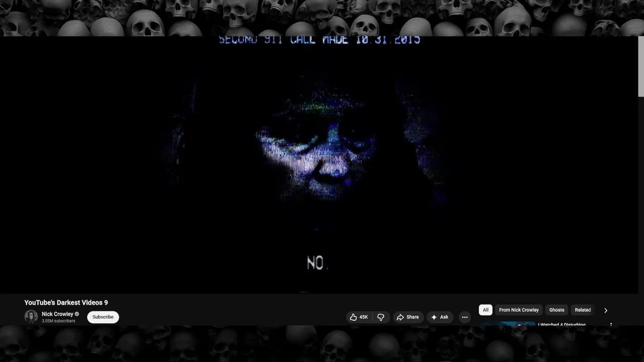Click the video title YouTube's Darkest Videos 9

pos(66,303)
